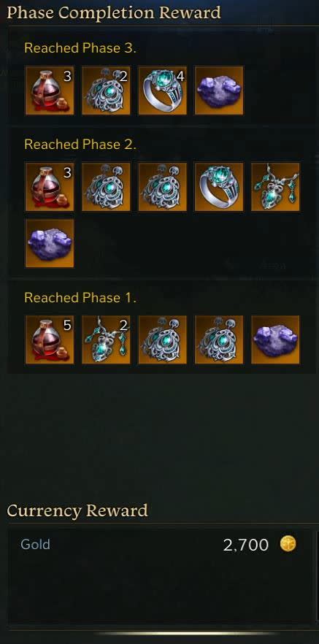Viewport: 319px width, 644px height.
Task: Click the Phase 2 purple stone icon
Action: click(50, 243)
